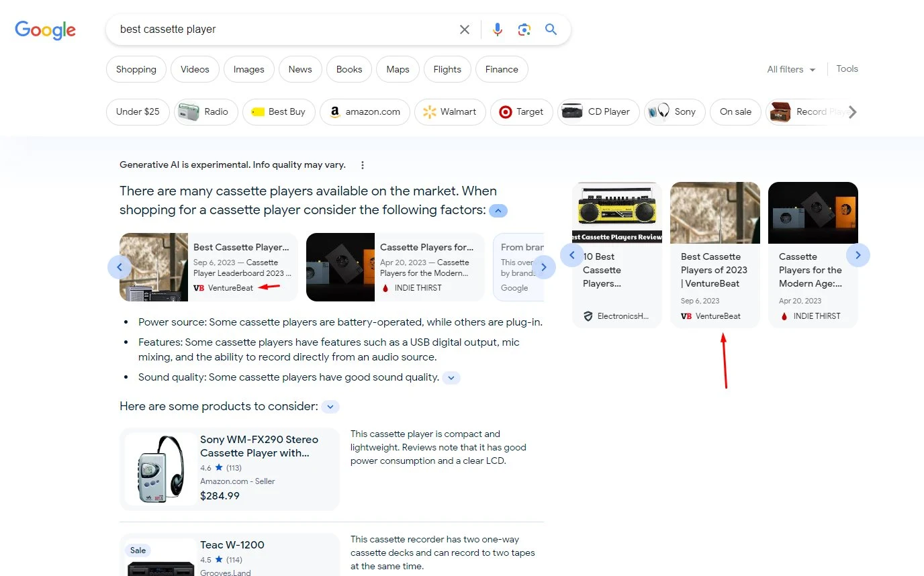Click 'Amazon.com - Seller' text
The height and width of the screenshot is (576, 924).
pos(238,481)
